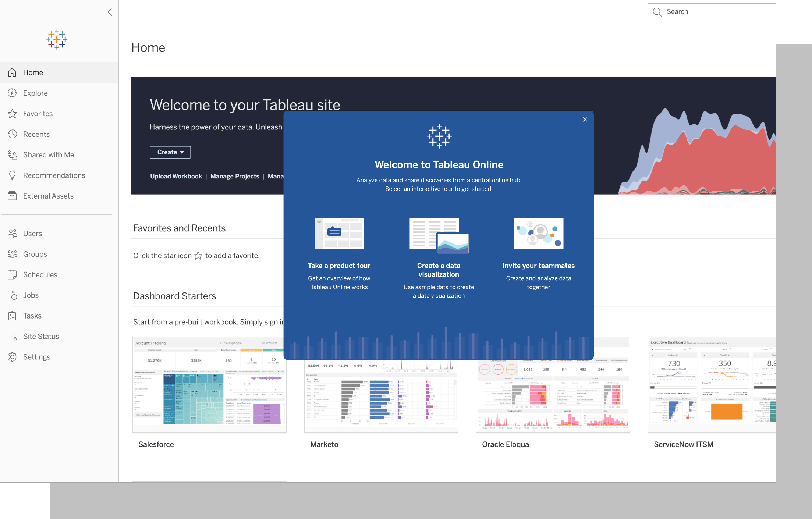Click the Shared with Me people icon
The height and width of the screenshot is (519, 812).
(12, 155)
